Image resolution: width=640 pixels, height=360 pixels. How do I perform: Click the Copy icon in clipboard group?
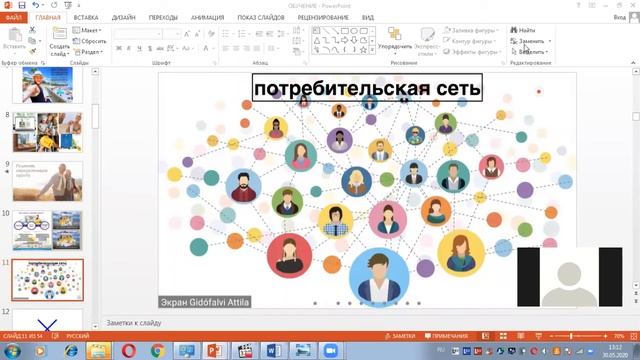(32, 40)
